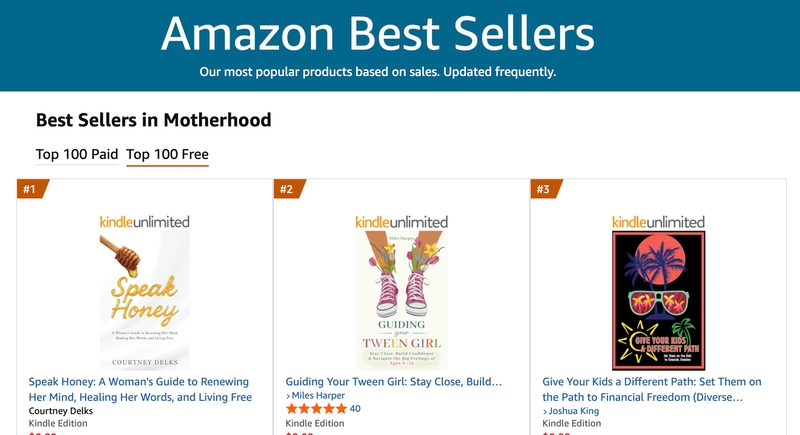Expand the chevron beside Joshua King
The height and width of the screenshot is (435, 800).
(545, 411)
